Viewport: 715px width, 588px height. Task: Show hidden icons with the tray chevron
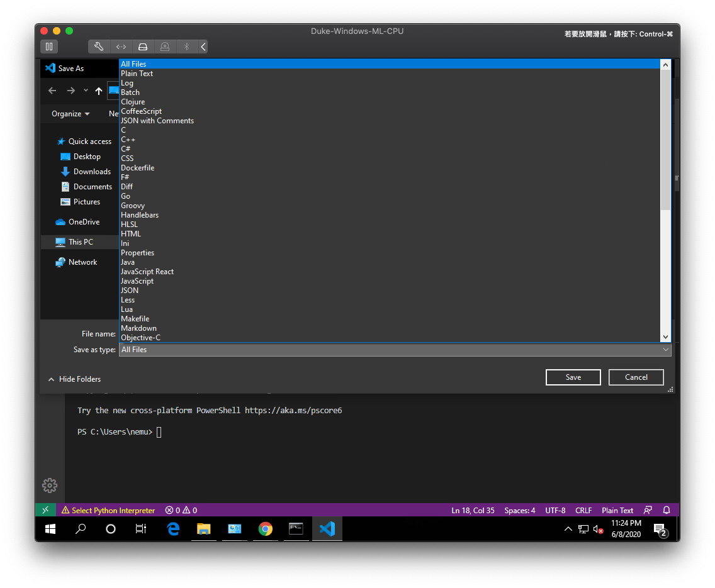(x=568, y=529)
